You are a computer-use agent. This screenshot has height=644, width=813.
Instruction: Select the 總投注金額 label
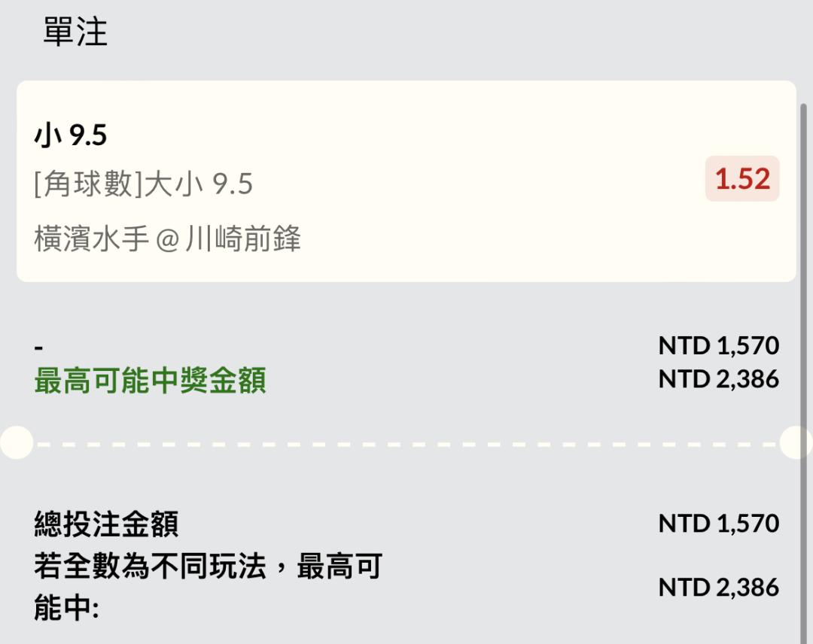(106, 524)
